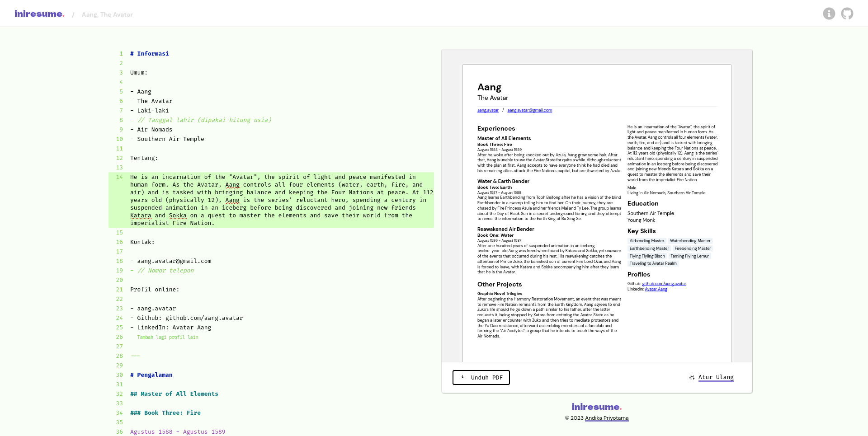The image size is (868, 436).
Task: Click 'Agustus 1588 - Agustus 1589' editor line
Action: (x=178, y=432)
